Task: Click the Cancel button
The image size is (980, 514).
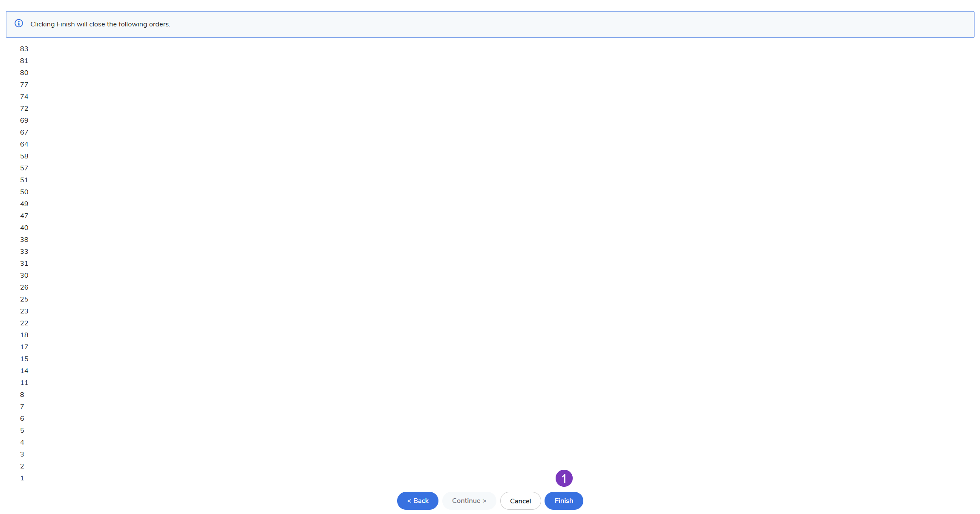Action: [x=520, y=501]
